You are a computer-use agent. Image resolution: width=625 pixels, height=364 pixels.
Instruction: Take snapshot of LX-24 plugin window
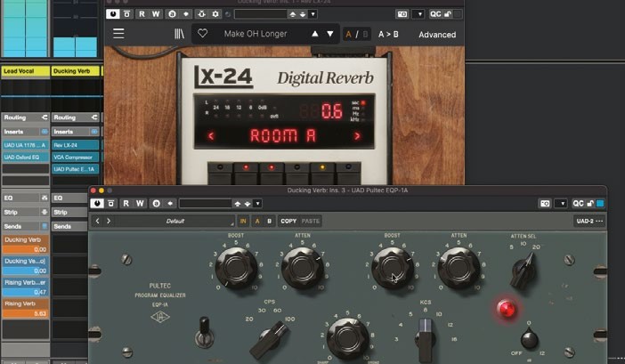click(402, 14)
